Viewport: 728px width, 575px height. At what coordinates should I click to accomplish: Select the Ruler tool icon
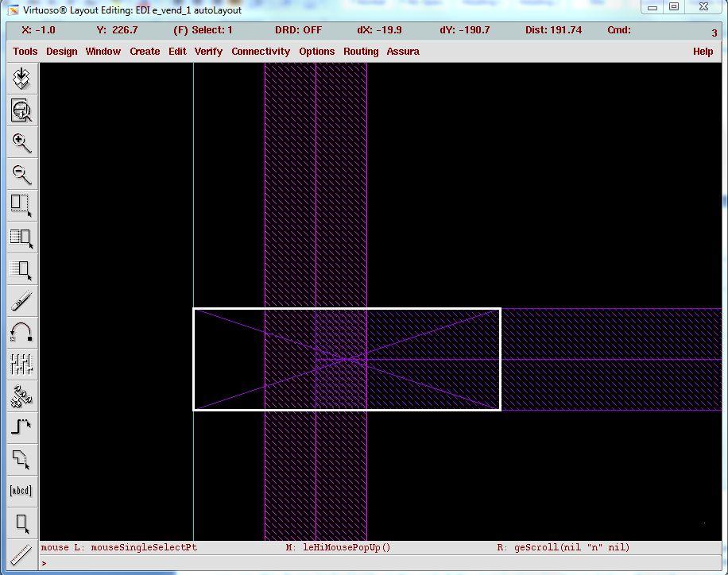coord(21,554)
